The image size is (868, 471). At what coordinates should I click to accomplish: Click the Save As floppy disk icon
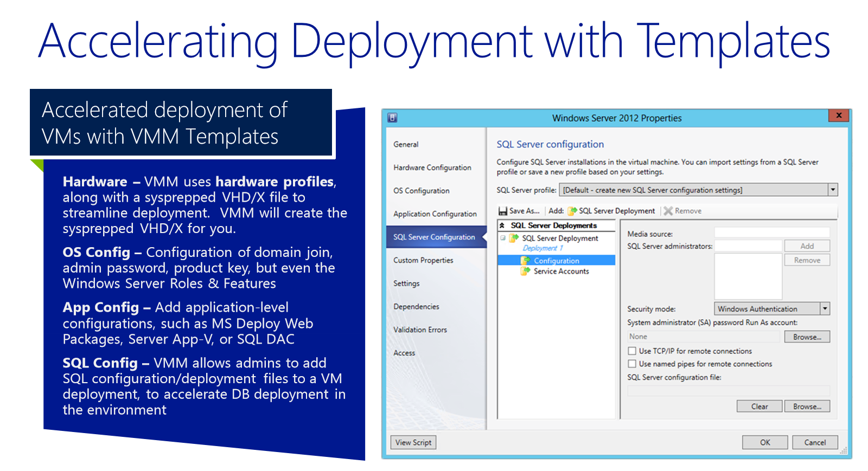point(503,211)
